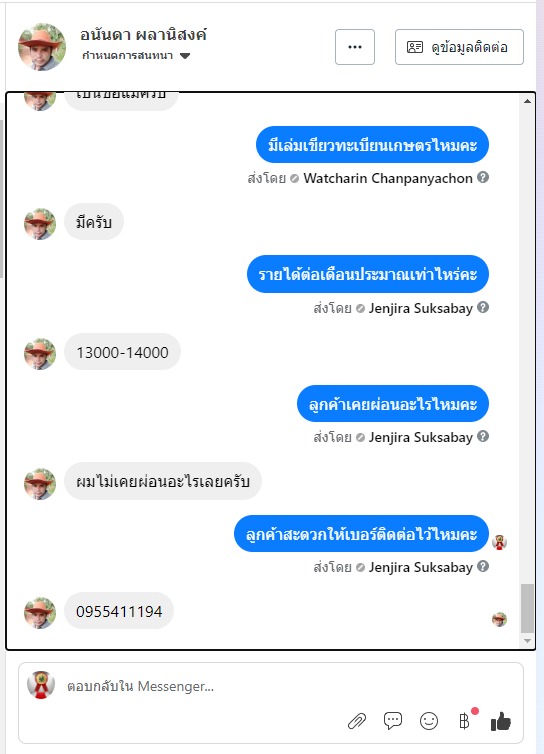
Task: Send a thumbs-up like
Action: pos(501,721)
